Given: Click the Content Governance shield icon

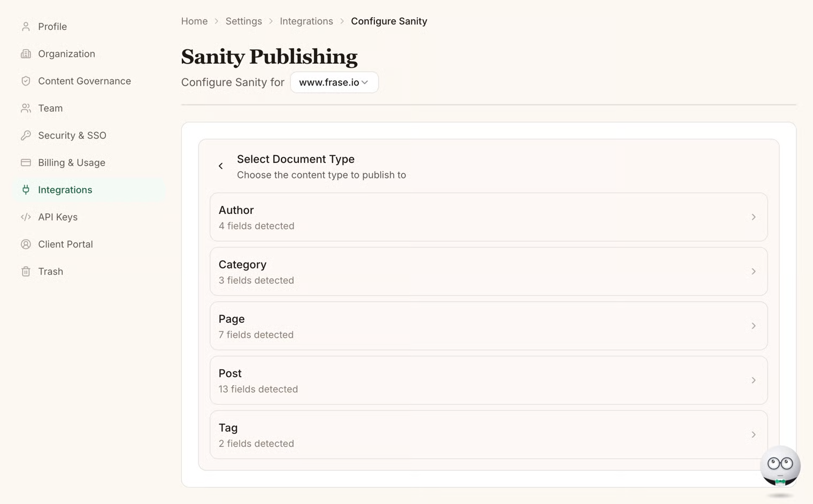Looking at the screenshot, I should 26,81.
